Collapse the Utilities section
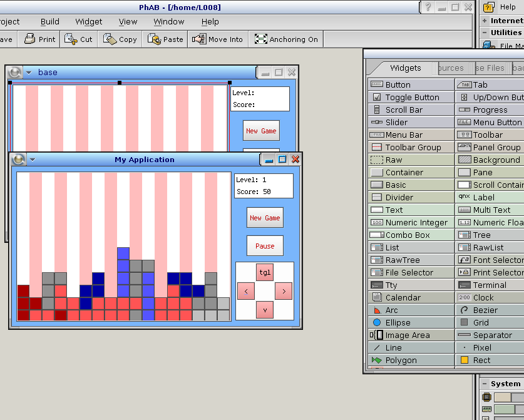524x420 pixels. pyautogui.click(x=485, y=33)
